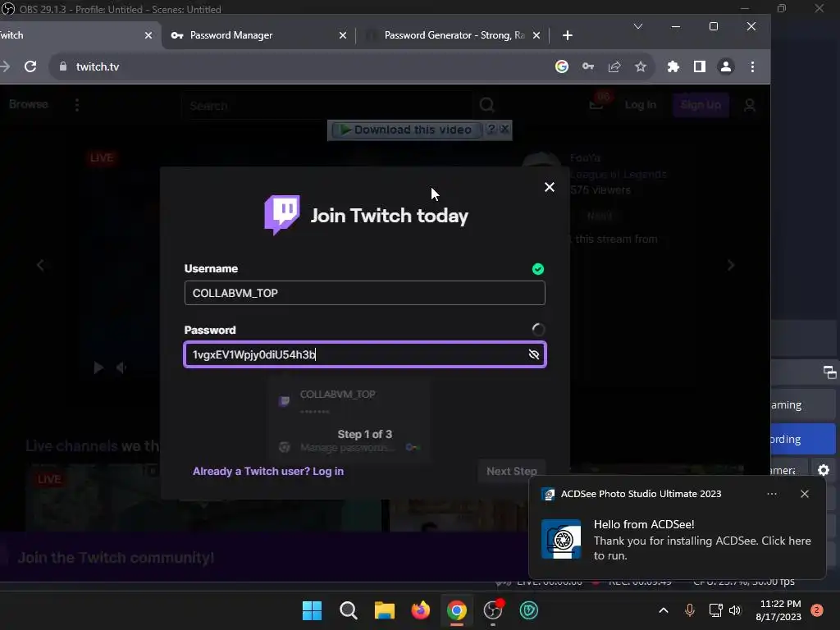Go to next carousel stream arrow
The height and width of the screenshot is (630, 840).
[x=731, y=265]
